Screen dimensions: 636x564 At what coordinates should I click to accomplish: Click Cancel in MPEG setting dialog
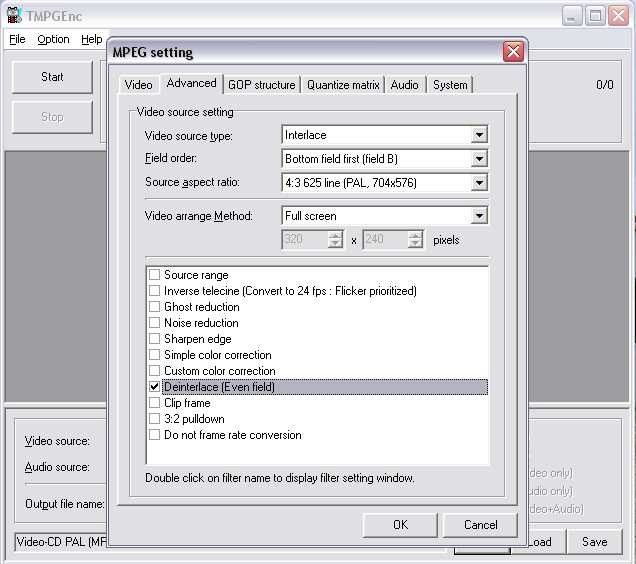click(x=480, y=525)
